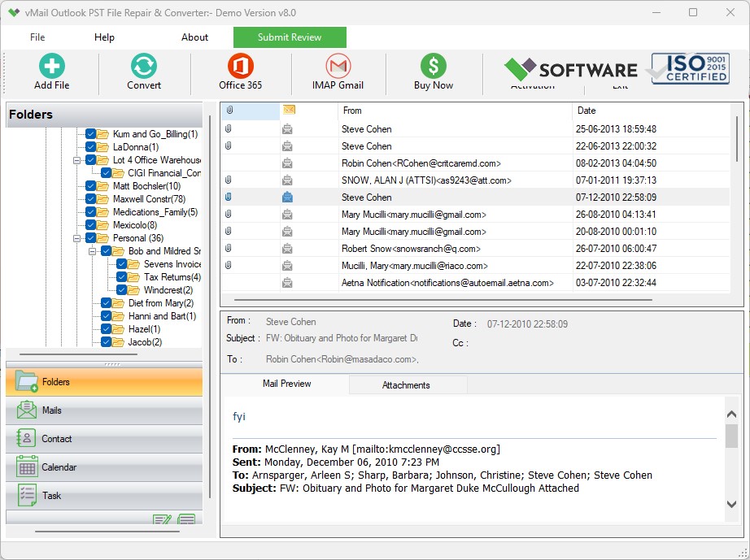The image size is (750, 560).
Task: Click paperclip on 25-06-2013 Steve Cohen email
Action: pyautogui.click(x=228, y=128)
